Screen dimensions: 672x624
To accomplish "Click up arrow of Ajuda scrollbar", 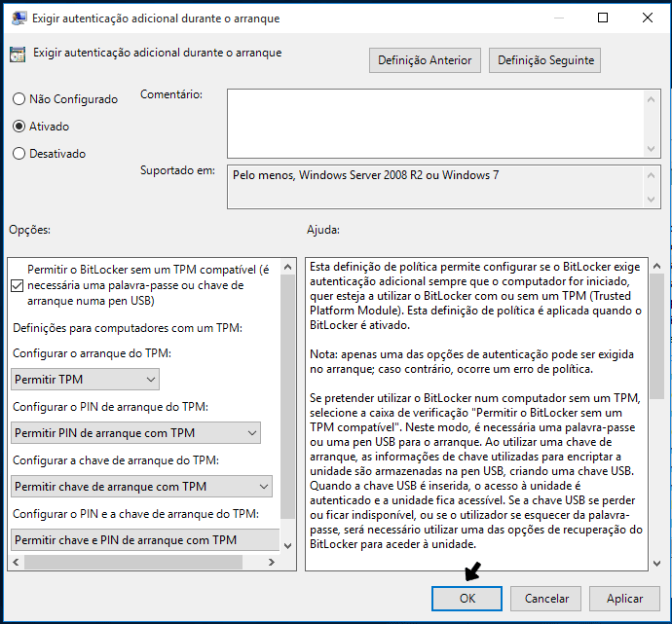I will (x=656, y=266).
